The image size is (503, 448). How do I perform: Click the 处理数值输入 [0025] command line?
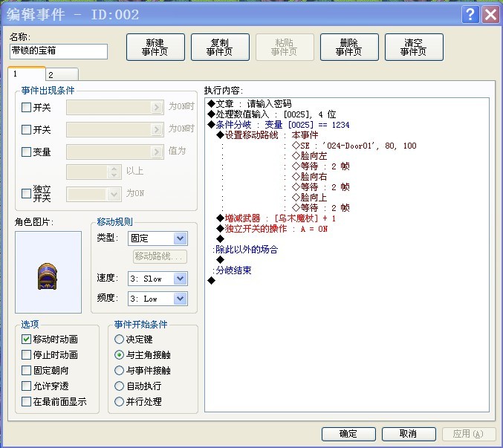click(x=272, y=114)
